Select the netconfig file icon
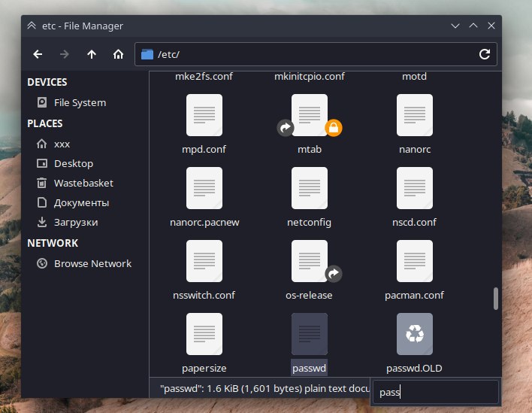 [310, 188]
